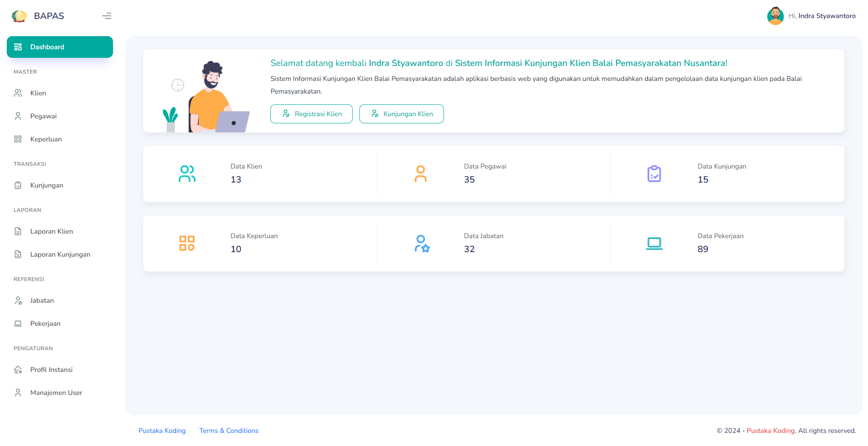The image size is (868, 446).
Task: Click the Registrasi Klien button
Action: (x=311, y=113)
